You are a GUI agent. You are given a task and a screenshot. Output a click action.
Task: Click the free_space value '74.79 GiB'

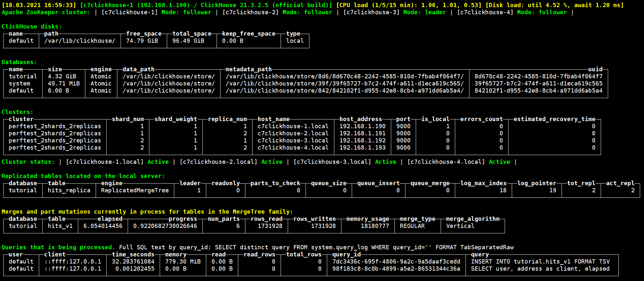click(x=142, y=41)
